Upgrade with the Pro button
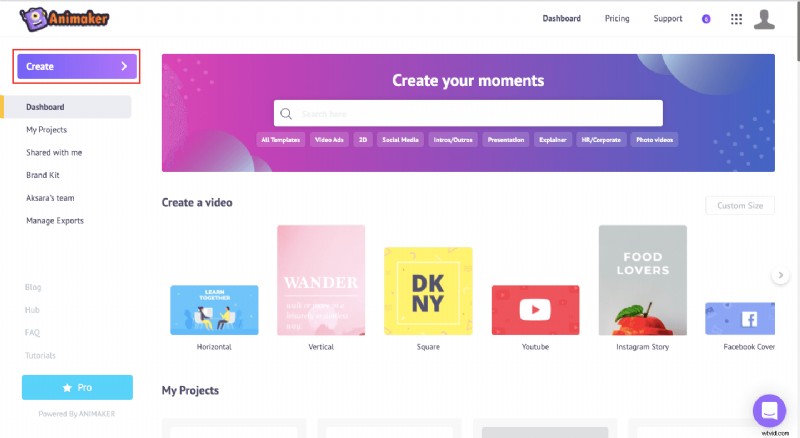Viewport: 800px width, 438px height. coord(77,387)
